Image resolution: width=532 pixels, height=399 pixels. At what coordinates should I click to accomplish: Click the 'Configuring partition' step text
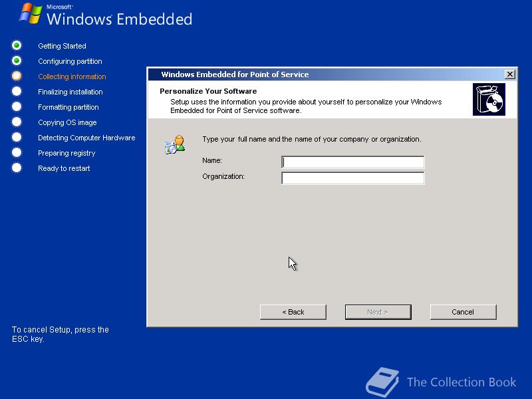tap(70, 61)
